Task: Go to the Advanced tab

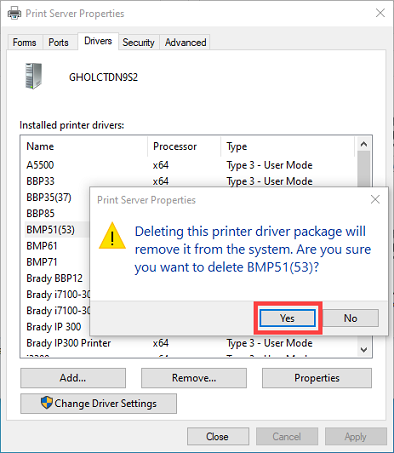Action: coord(185,42)
